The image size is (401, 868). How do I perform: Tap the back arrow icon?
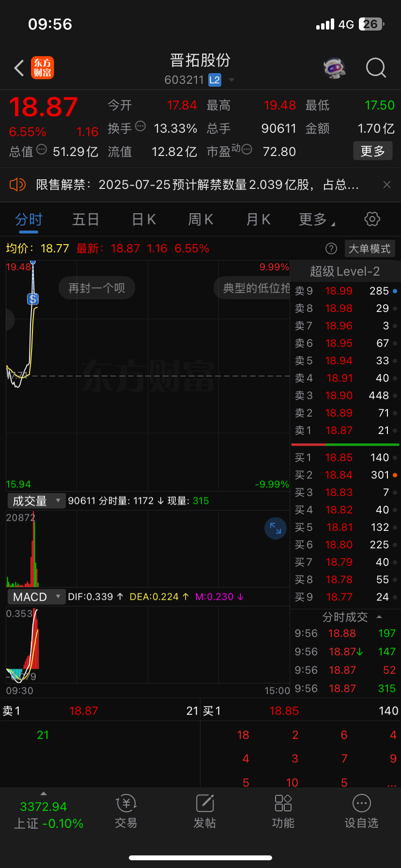pyautogui.click(x=19, y=68)
